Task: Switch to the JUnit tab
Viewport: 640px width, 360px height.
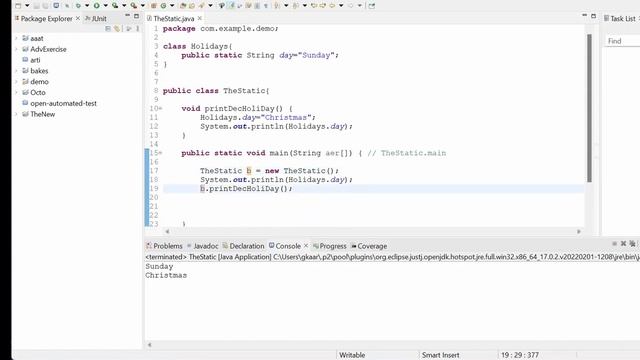Action: tap(96, 18)
